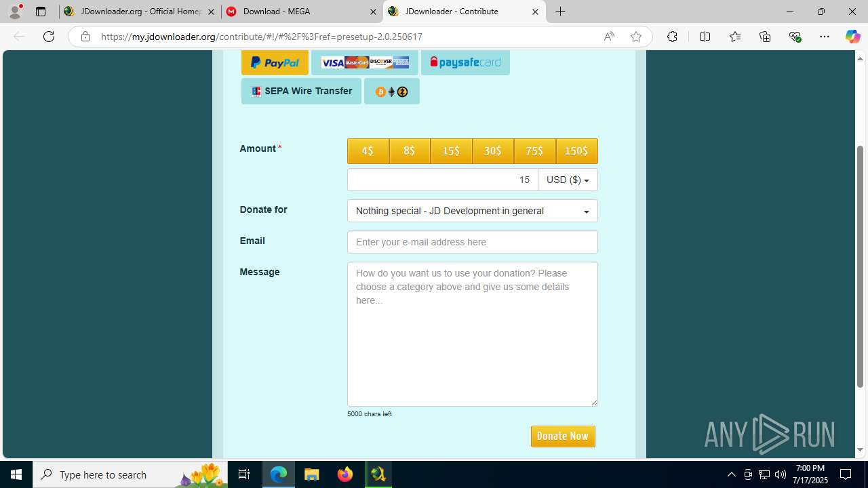Screen dimensions: 868x488
Task: Open a new browser tab
Action: tap(561, 12)
